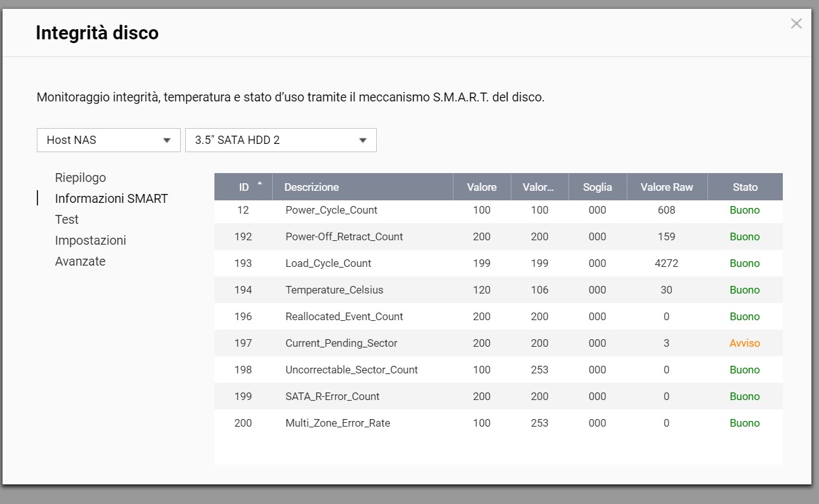Close the Integrità disco dialog
819x504 pixels.
pyautogui.click(x=796, y=24)
